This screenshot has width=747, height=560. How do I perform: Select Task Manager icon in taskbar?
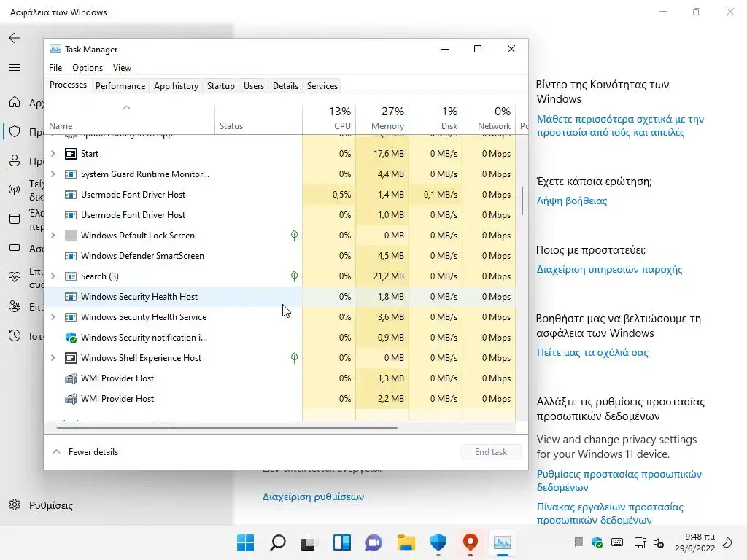(502, 542)
